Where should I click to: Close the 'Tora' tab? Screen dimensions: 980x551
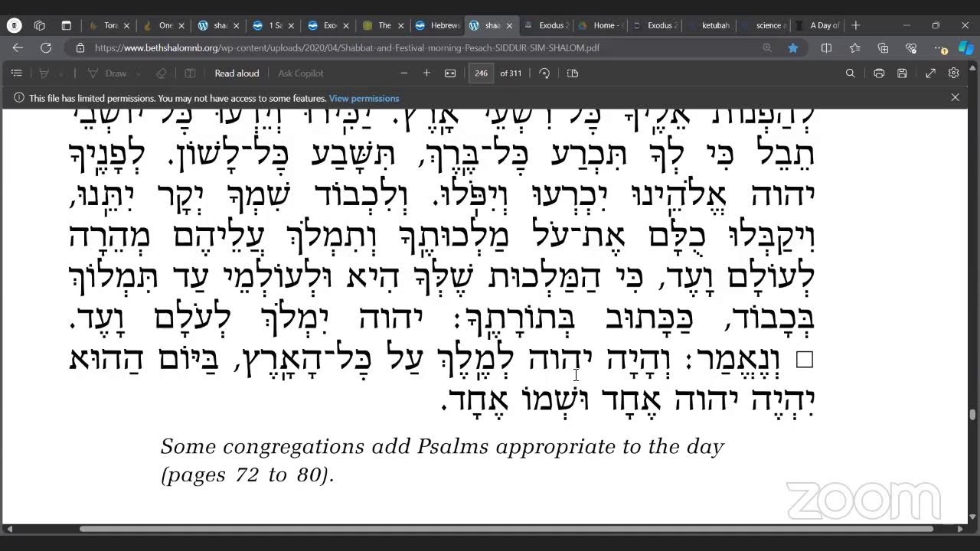pyautogui.click(x=127, y=25)
